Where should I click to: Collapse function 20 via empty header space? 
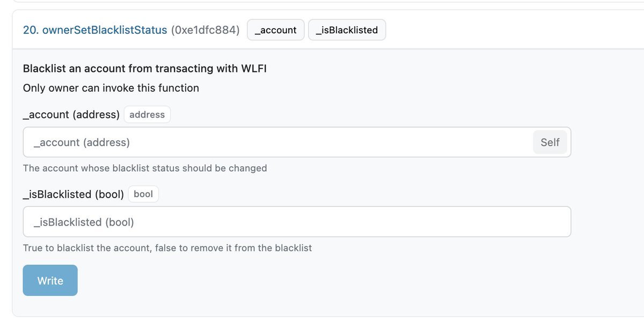510,30
